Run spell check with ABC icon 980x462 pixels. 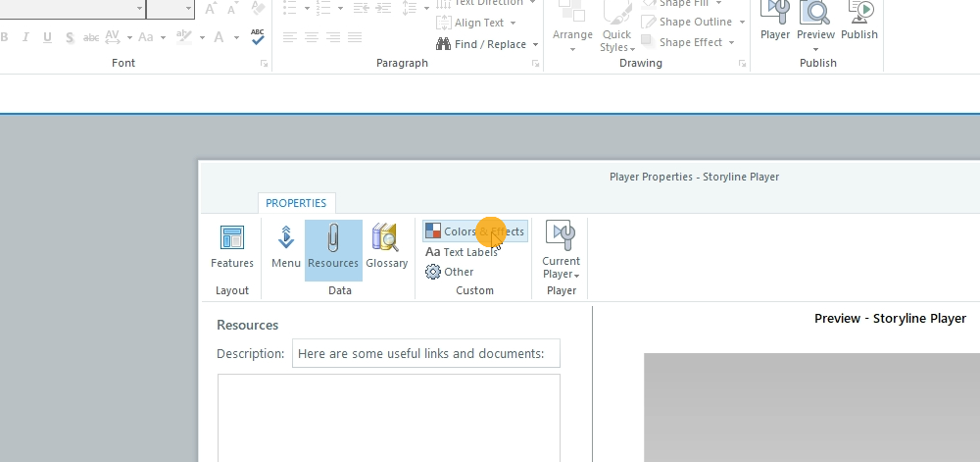point(258,37)
